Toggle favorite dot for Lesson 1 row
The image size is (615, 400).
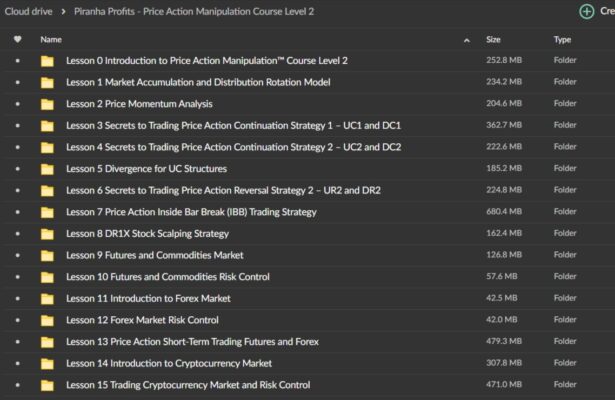coord(18,82)
